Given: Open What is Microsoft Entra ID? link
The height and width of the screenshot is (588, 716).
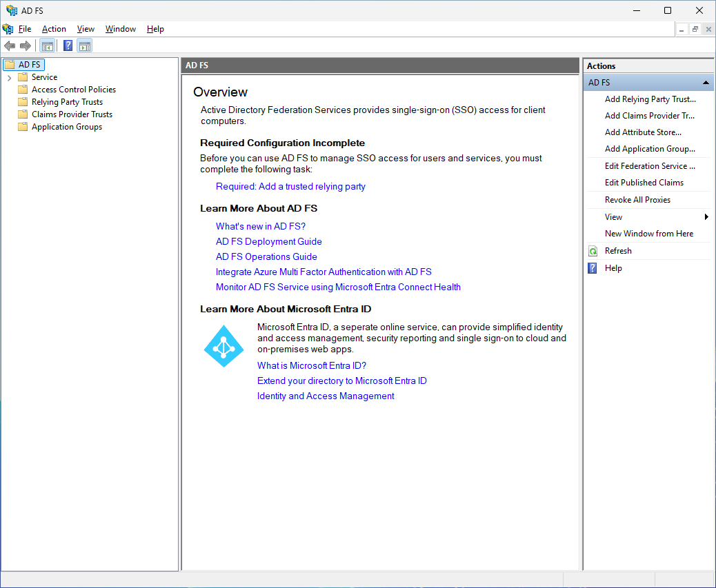Looking at the screenshot, I should (311, 365).
